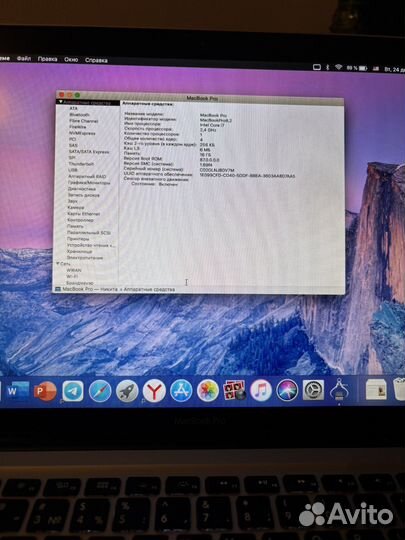Select Thunderbolt in the sidebar
The height and width of the screenshot is (540, 405).
(81, 164)
